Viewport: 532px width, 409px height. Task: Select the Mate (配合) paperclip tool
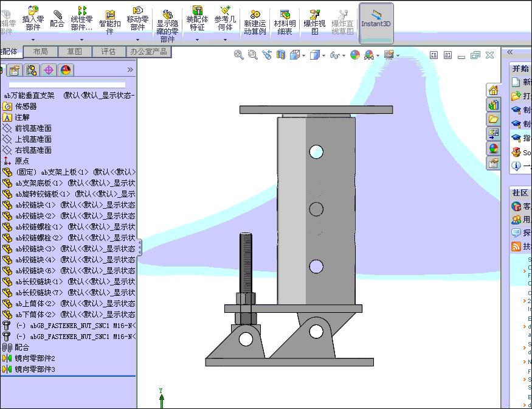coord(57,19)
